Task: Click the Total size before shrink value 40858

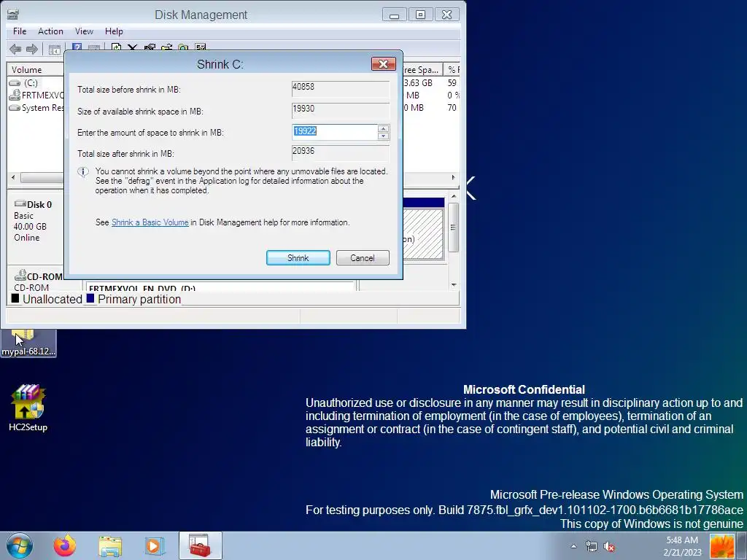Action: point(341,89)
